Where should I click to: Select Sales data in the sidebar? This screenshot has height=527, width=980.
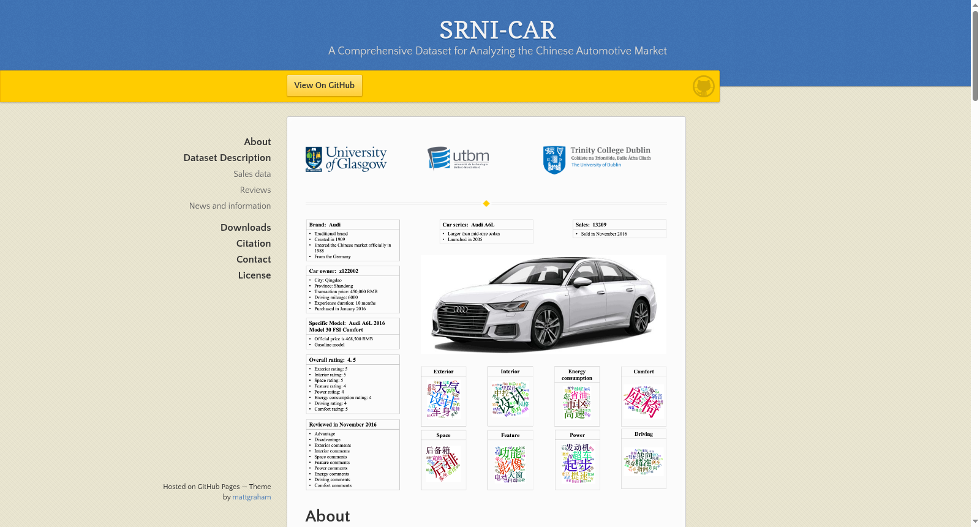(252, 174)
